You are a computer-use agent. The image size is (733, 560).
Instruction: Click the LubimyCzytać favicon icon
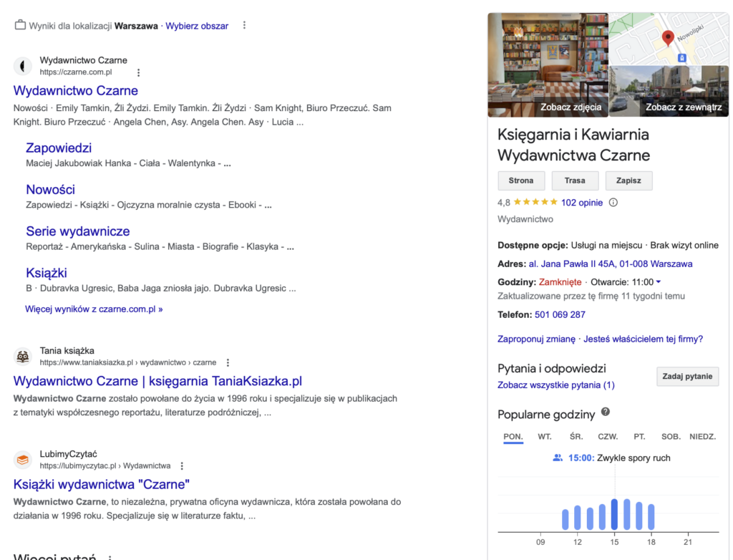pyautogui.click(x=23, y=460)
